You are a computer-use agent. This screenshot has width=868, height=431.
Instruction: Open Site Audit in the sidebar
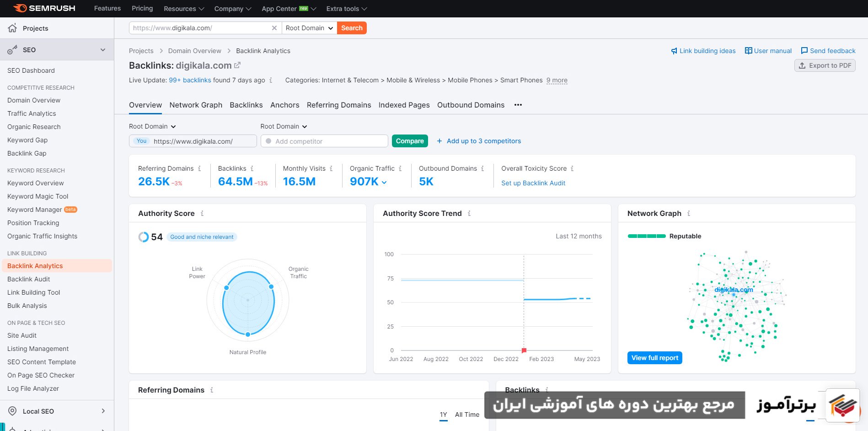pyautogui.click(x=22, y=335)
